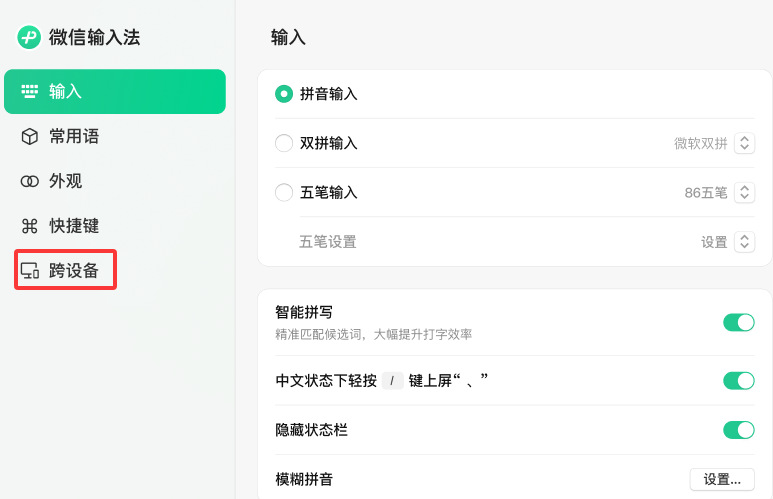Choose the 五笔输入 radio option

284,192
